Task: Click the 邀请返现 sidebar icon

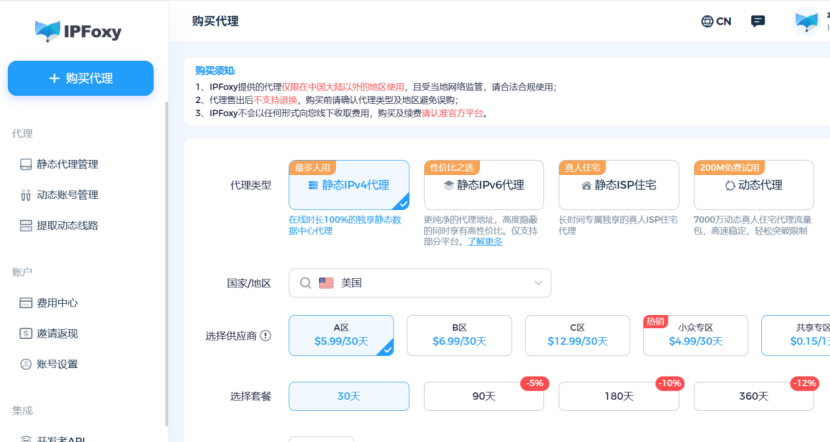Action: (x=27, y=333)
